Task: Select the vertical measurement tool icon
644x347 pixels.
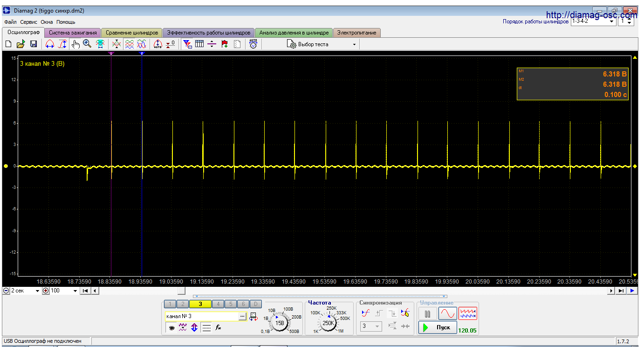Action: [63, 44]
